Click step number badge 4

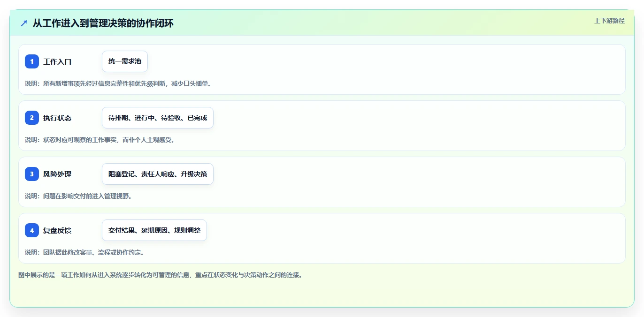[x=32, y=230]
